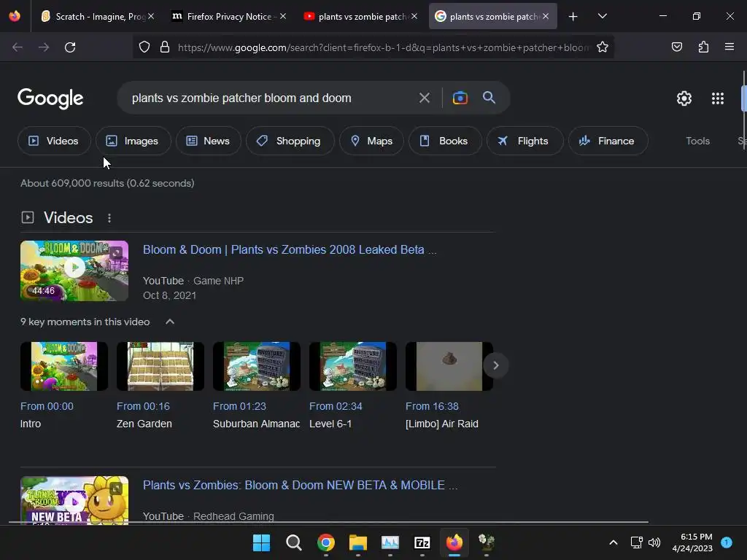Launch Chrome from the taskbar

coord(326,542)
